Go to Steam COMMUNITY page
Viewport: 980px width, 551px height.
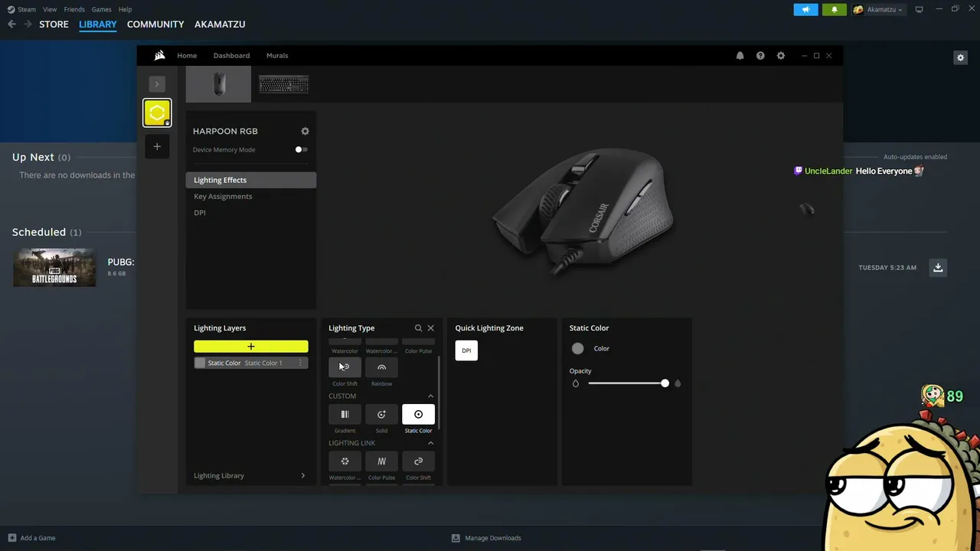(155, 24)
